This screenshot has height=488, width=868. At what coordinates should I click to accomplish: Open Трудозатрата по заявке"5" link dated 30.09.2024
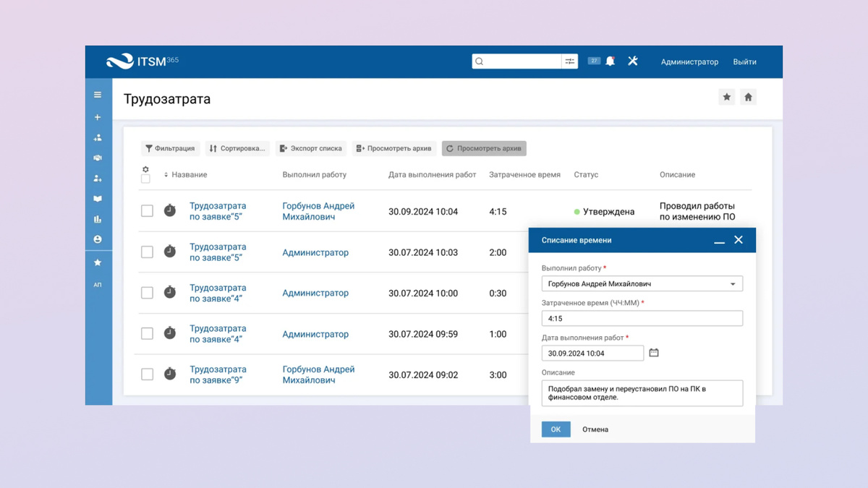[218, 211]
